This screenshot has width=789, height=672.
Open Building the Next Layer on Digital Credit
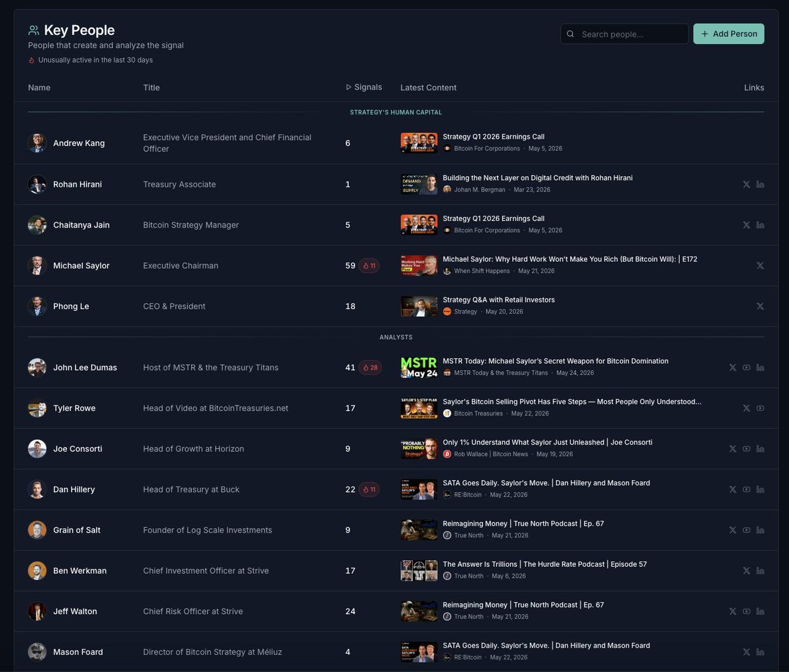(x=537, y=178)
